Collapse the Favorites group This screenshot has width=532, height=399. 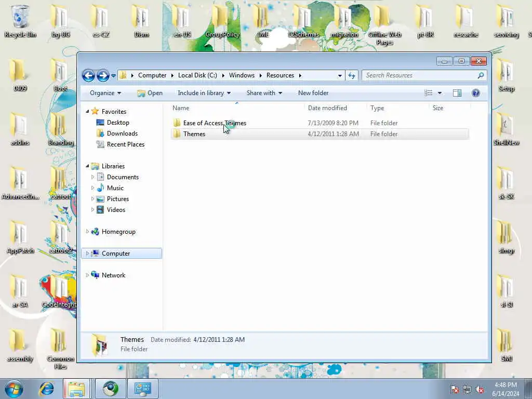point(87,111)
